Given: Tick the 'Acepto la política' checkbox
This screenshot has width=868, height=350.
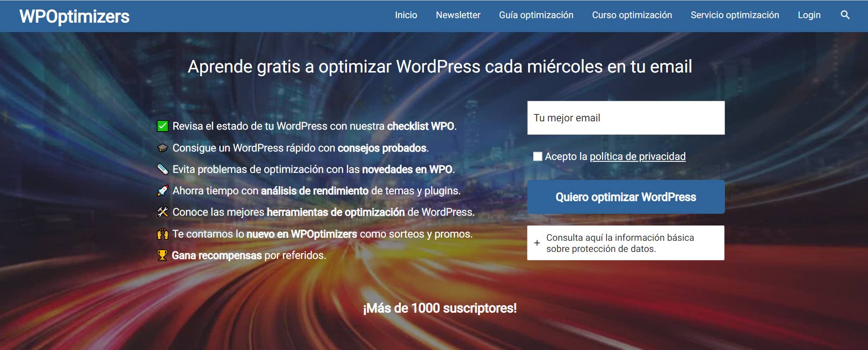Looking at the screenshot, I should [537, 156].
